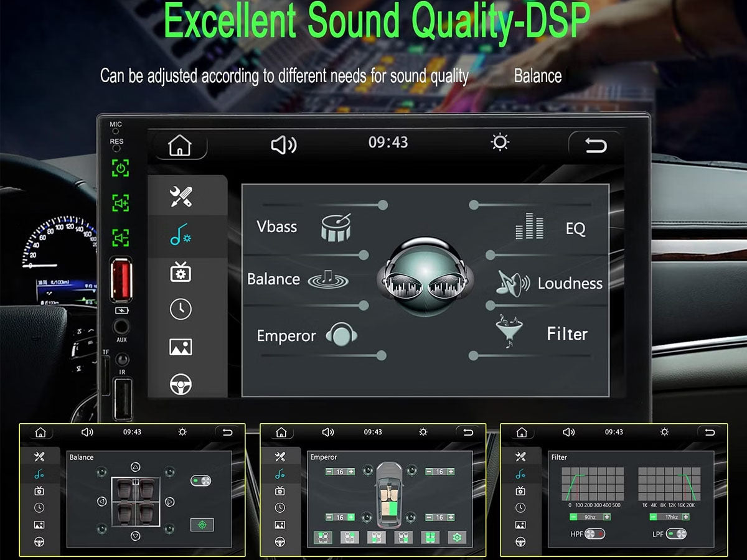Image resolution: width=747 pixels, height=560 pixels.
Task: Tap the brightness sun icon on main screen
Action: pyautogui.click(x=500, y=142)
